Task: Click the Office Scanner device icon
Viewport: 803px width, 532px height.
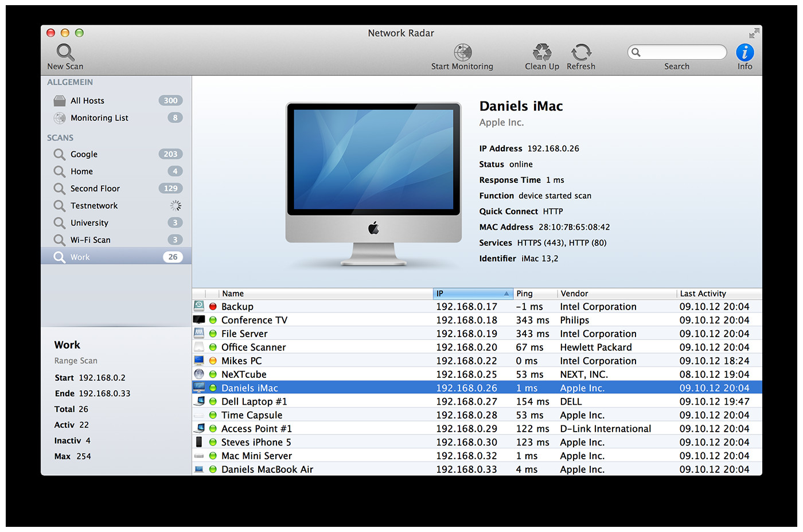Action: click(x=199, y=347)
